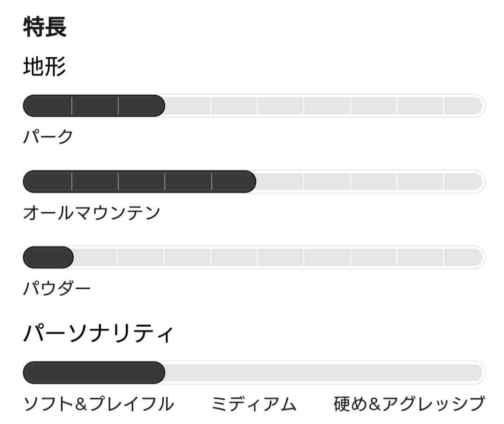
Task: Click the second segment of the パウダー bar
Action: point(94,257)
